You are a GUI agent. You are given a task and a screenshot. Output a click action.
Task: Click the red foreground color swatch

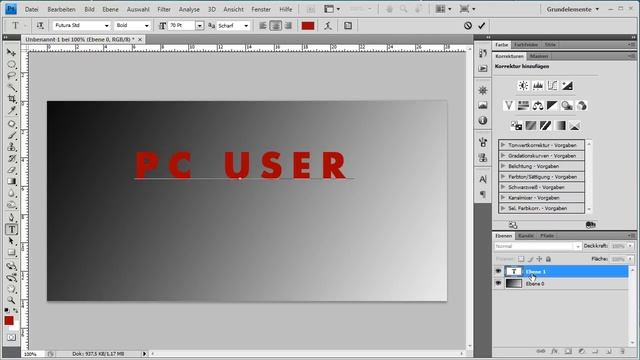tap(9, 320)
